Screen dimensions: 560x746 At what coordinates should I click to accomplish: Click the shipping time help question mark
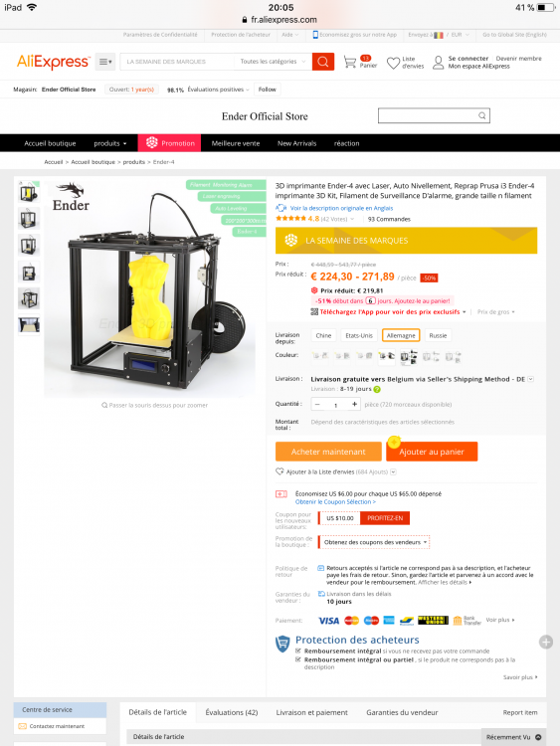coord(377,390)
